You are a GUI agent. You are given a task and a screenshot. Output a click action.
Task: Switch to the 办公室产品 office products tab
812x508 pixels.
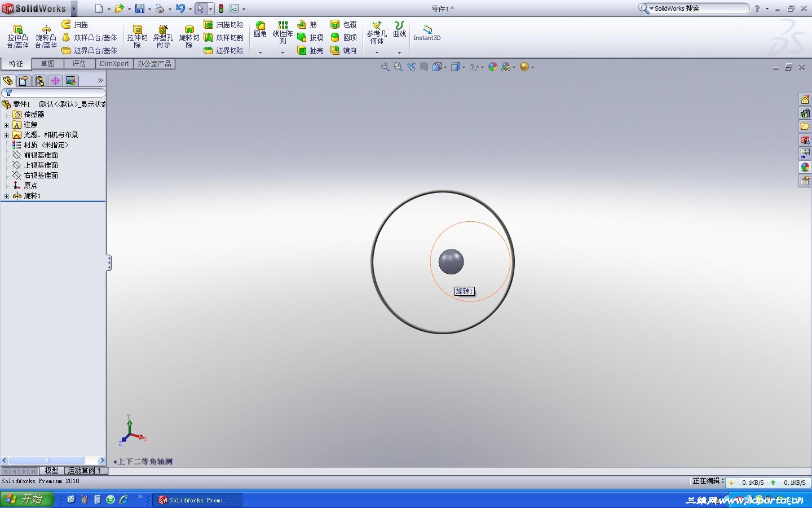[x=154, y=64]
